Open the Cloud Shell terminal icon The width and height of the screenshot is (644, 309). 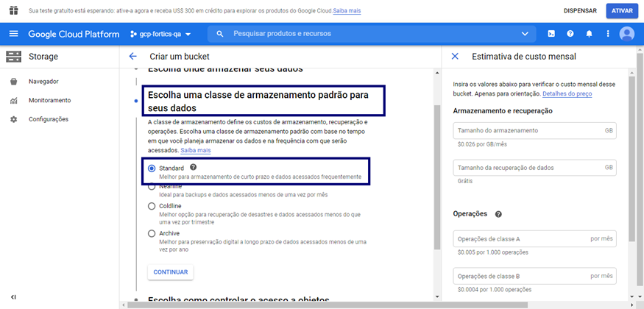click(551, 34)
